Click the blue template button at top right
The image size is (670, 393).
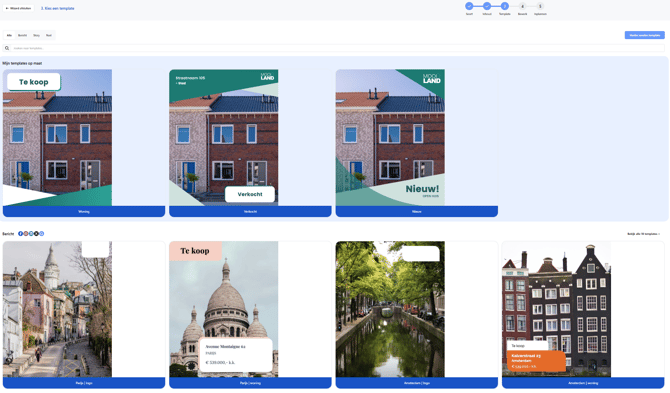tap(644, 35)
